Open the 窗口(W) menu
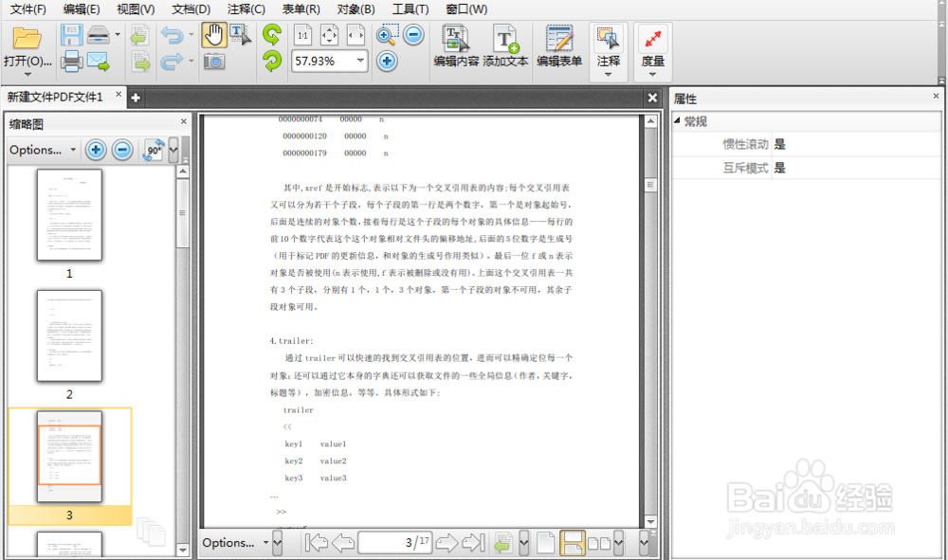948x560 pixels. 466,9
